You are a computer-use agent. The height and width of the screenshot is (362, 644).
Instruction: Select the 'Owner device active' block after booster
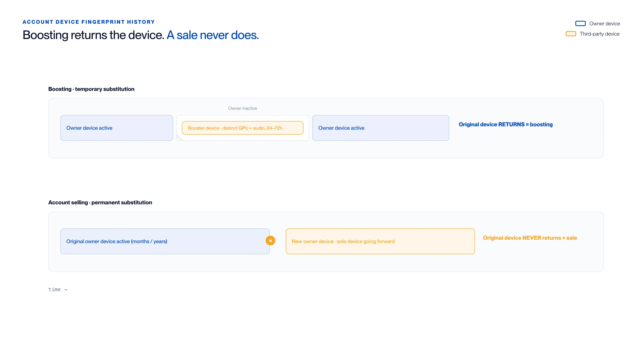[x=381, y=128]
